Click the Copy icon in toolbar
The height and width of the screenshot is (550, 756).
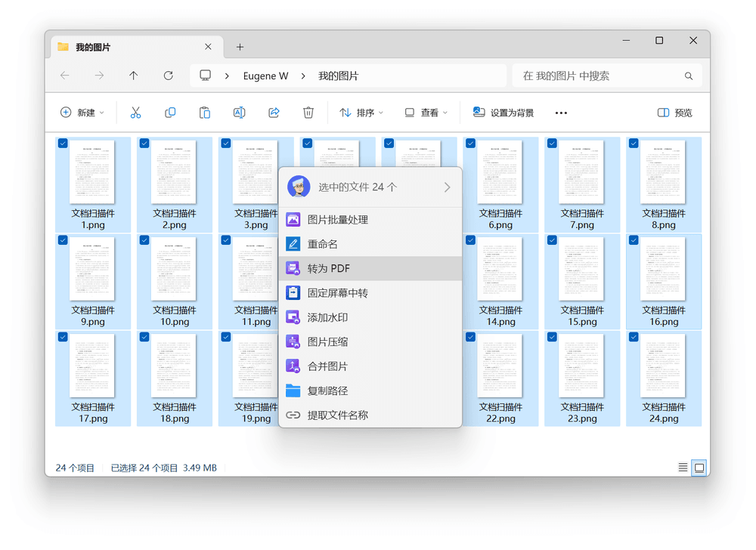click(170, 113)
